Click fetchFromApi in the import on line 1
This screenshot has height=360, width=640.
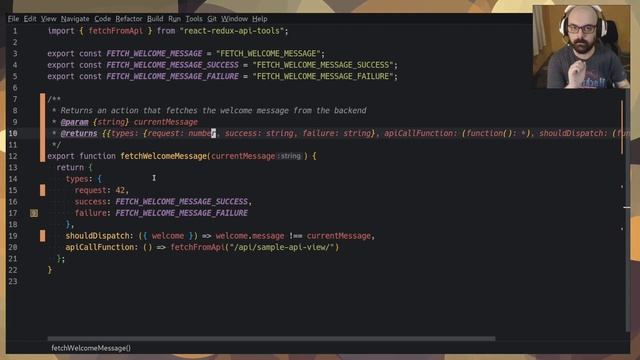(116, 31)
